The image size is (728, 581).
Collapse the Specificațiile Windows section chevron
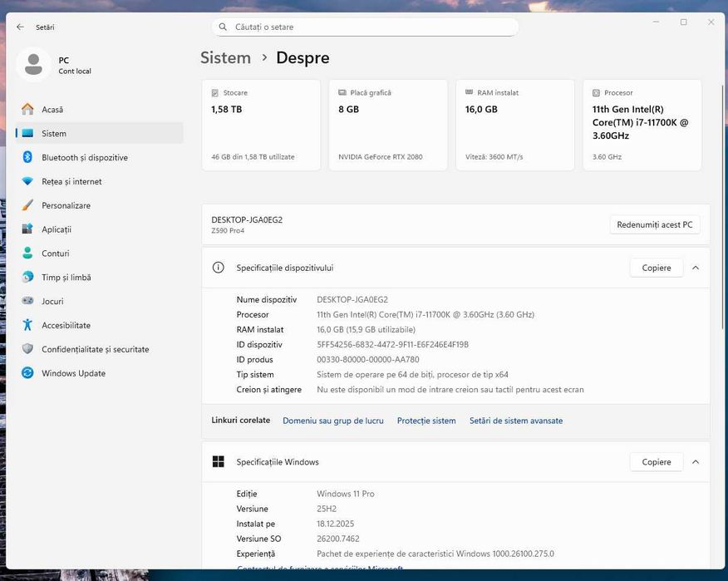(696, 462)
